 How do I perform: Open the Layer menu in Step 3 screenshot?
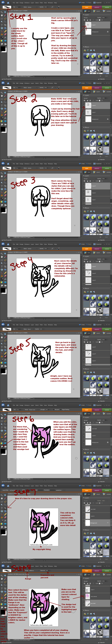click(x=32, y=164)
